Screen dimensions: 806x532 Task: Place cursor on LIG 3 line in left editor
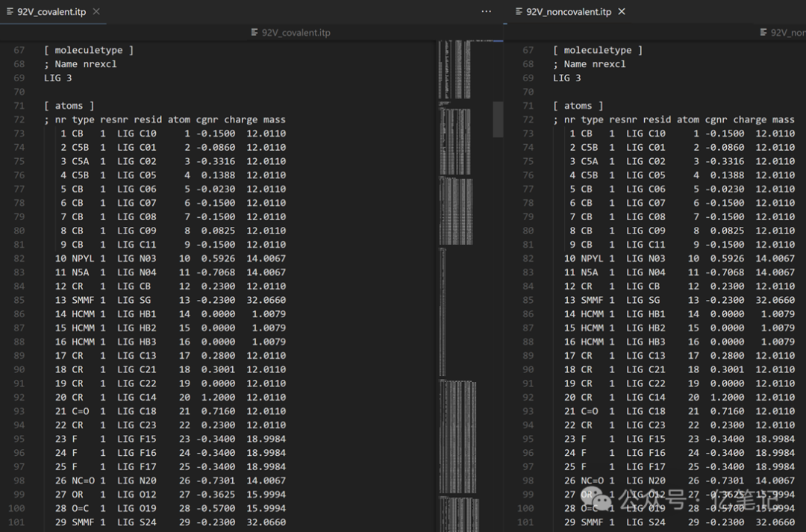click(x=57, y=78)
